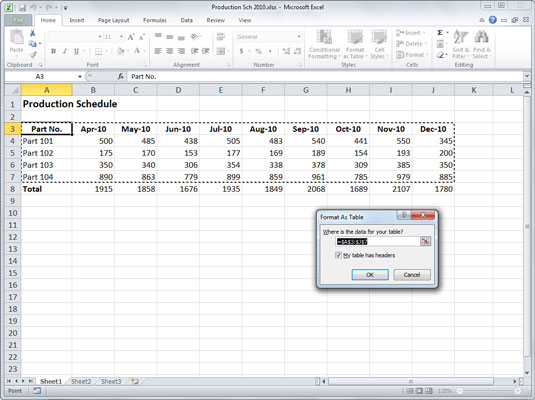Toggle My table has headers checkbox

338,255
